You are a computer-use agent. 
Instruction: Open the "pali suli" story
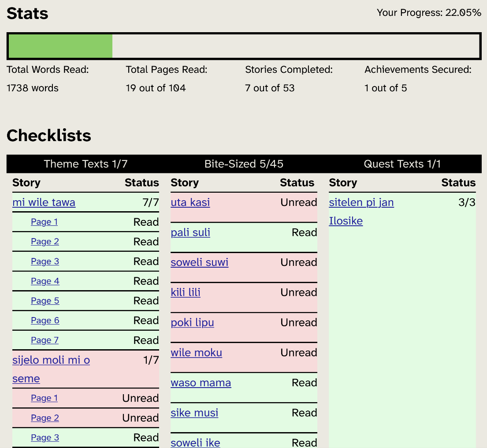coord(190,232)
